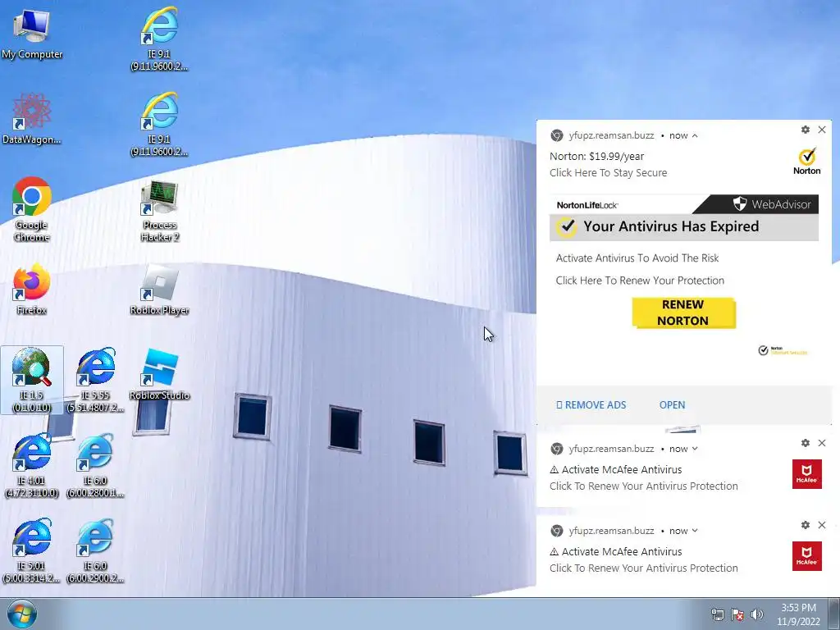Viewport: 840px width, 630px height.
Task: Click the Norton checkmark logo
Action: pos(807,162)
